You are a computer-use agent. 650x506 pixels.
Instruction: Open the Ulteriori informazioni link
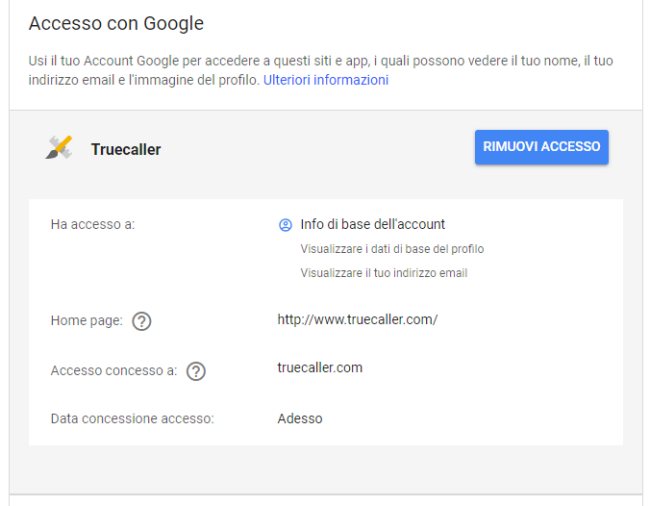click(x=326, y=80)
